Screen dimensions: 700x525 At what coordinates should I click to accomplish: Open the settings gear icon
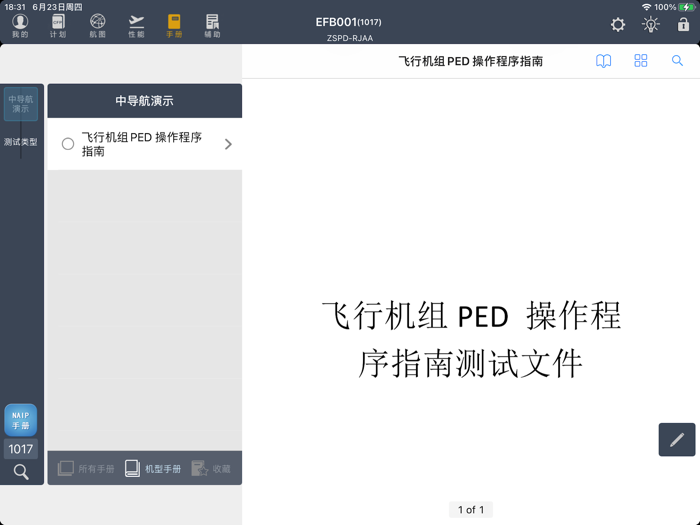[x=618, y=25]
